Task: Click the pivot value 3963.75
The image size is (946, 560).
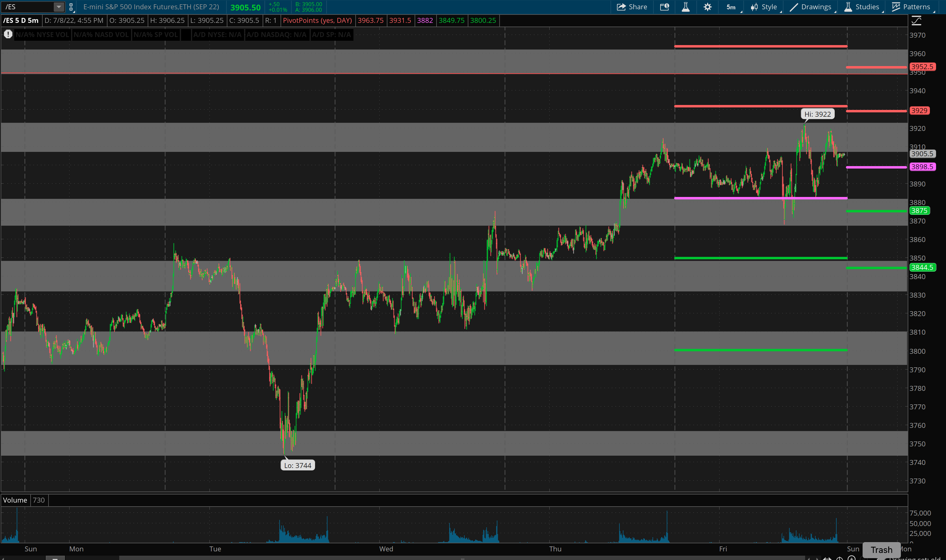Action: [370, 20]
